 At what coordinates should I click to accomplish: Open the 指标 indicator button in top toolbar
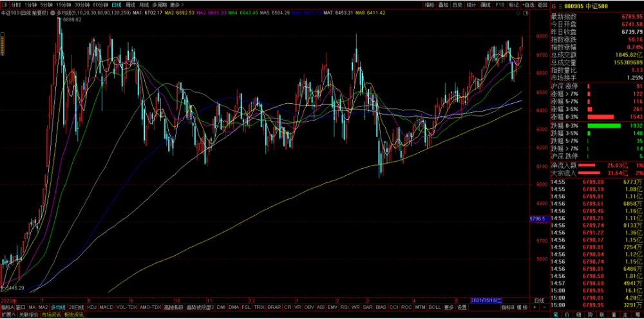coord(430,5)
